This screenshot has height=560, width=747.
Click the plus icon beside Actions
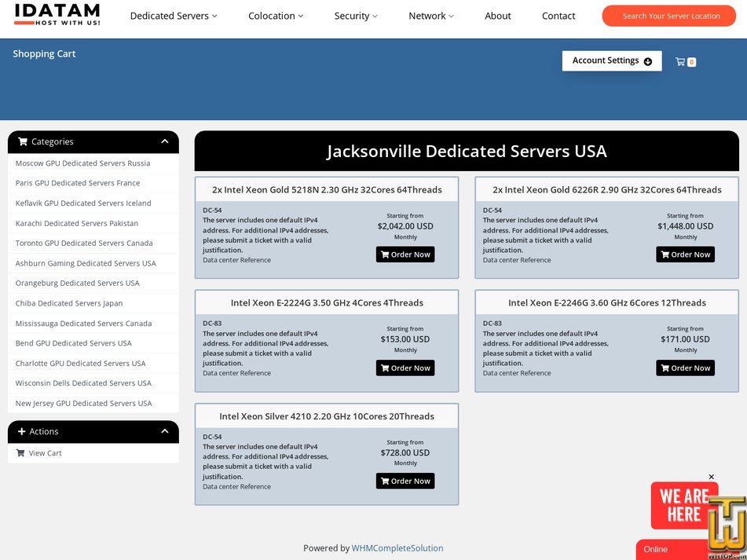point(22,432)
